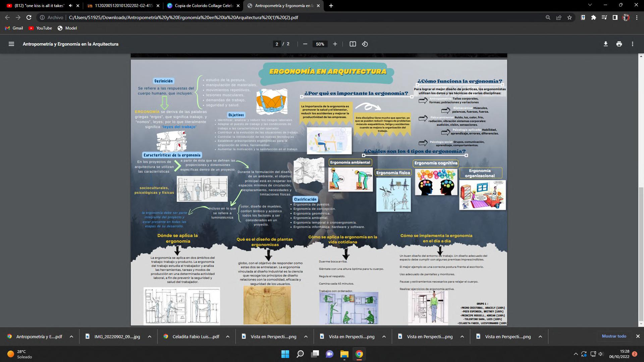Click the page number input field

click(277, 44)
